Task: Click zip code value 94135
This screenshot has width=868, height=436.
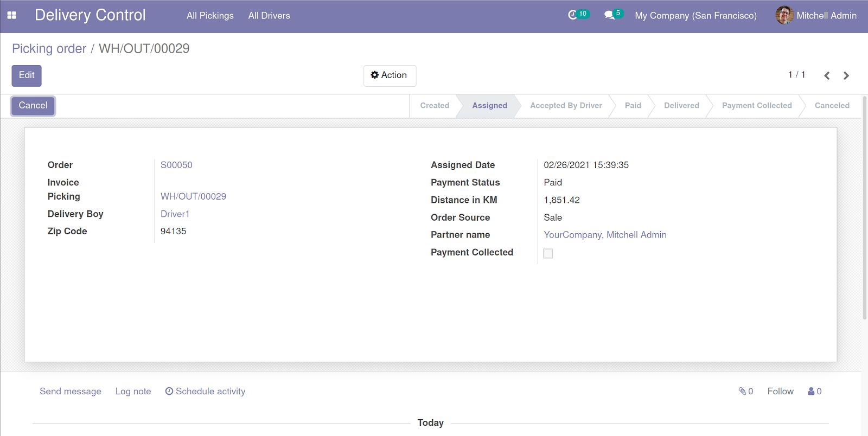Action: click(x=173, y=231)
